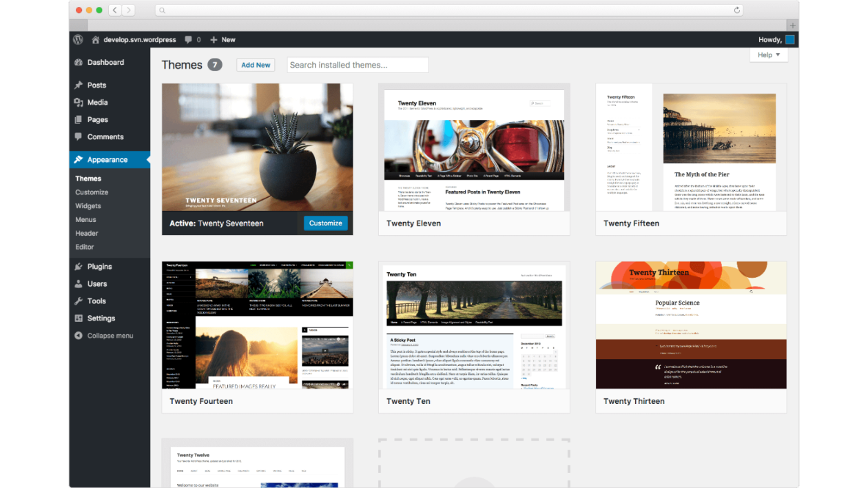Viewport: 868px width, 488px height.
Task: Click the Plugins plug icon
Action: pos(79,267)
